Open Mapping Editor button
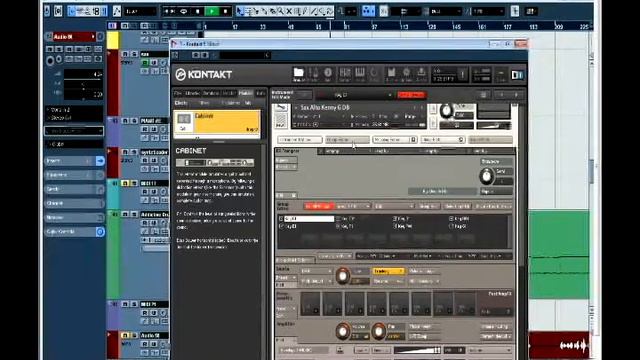Screen dimensions: 640x360 coord(395,140)
